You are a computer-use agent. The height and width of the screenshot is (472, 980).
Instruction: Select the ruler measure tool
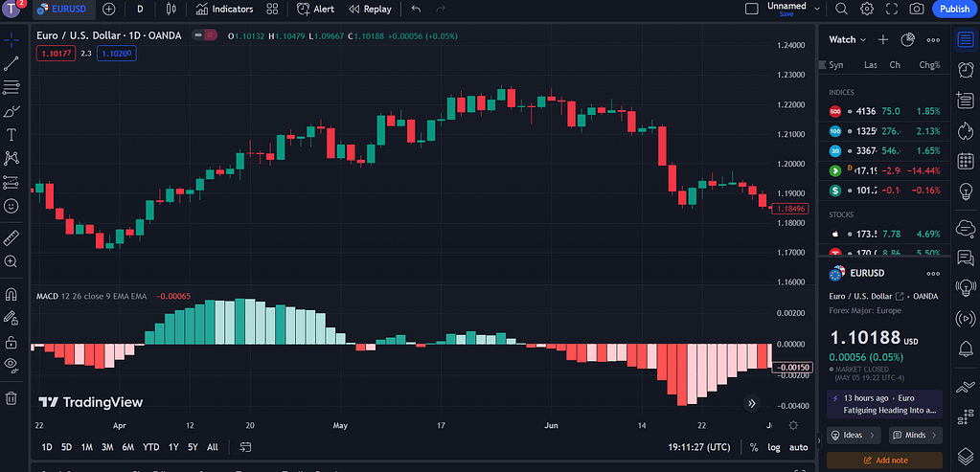[11, 237]
